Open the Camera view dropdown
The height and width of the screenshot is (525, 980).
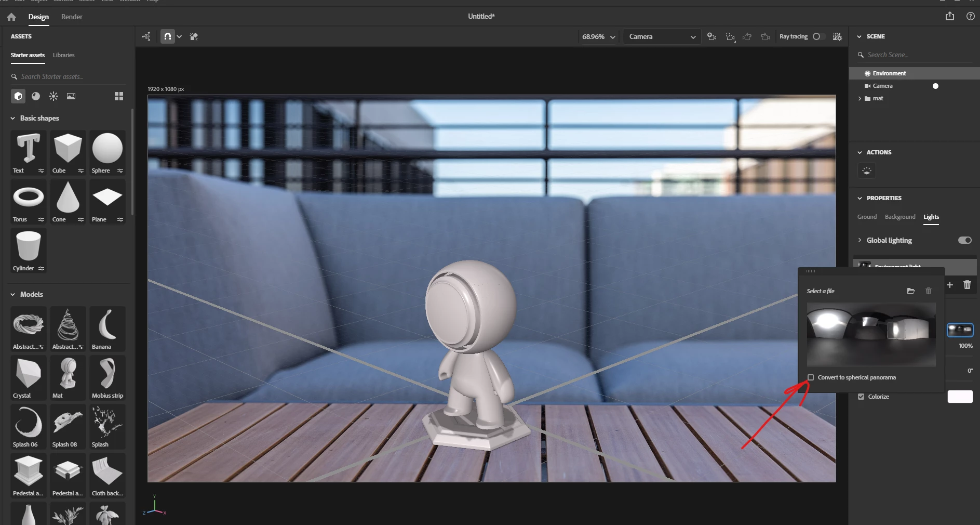pos(662,36)
